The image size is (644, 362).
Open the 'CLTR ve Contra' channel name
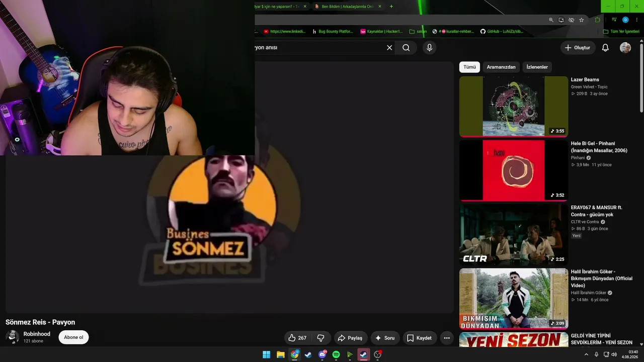pyautogui.click(x=585, y=222)
